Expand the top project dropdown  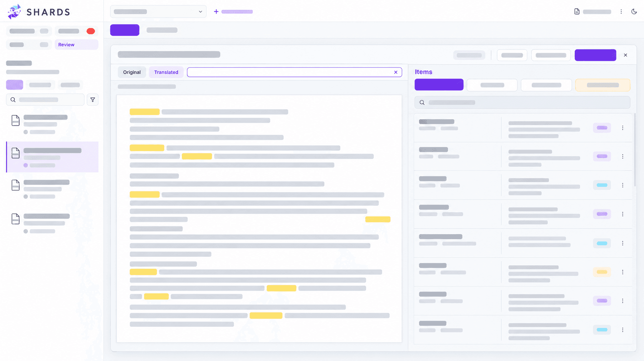pyautogui.click(x=158, y=12)
